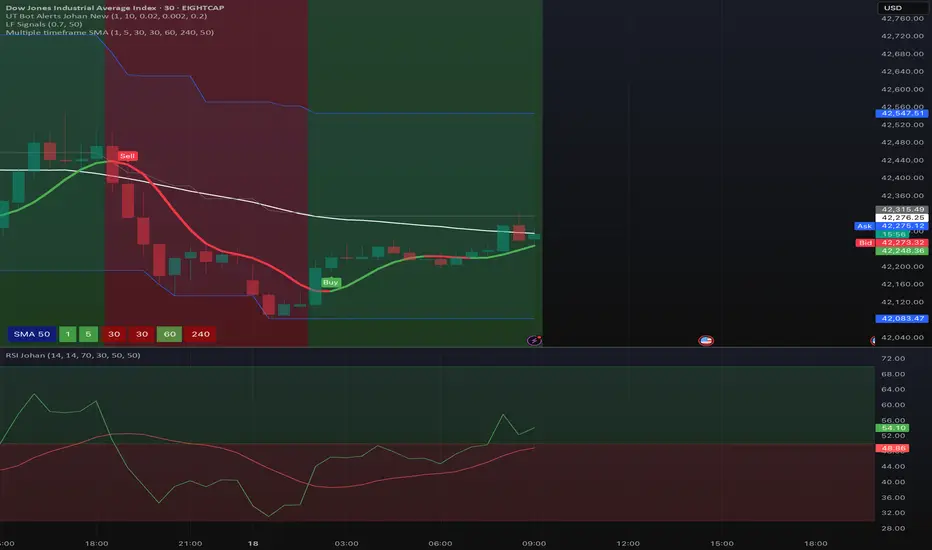
Task: Click the red Sell signal label
Action: (127, 156)
